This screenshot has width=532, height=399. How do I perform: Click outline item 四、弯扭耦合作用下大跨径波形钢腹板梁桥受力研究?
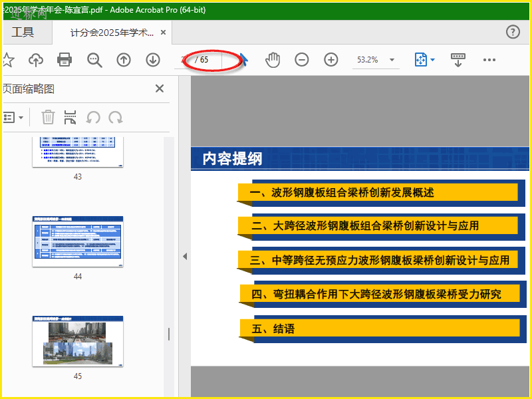pyautogui.click(x=376, y=294)
